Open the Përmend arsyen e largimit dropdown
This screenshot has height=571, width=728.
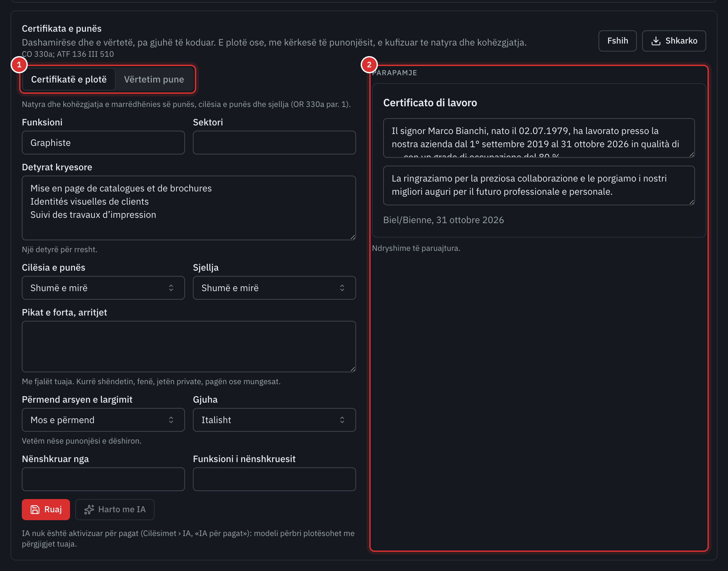pyautogui.click(x=103, y=420)
